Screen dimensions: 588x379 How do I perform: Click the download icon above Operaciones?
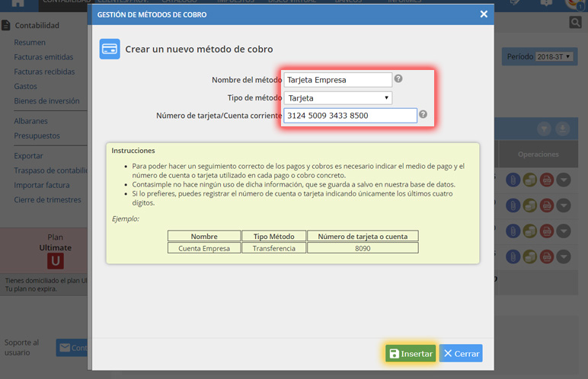[x=564, y=129]
